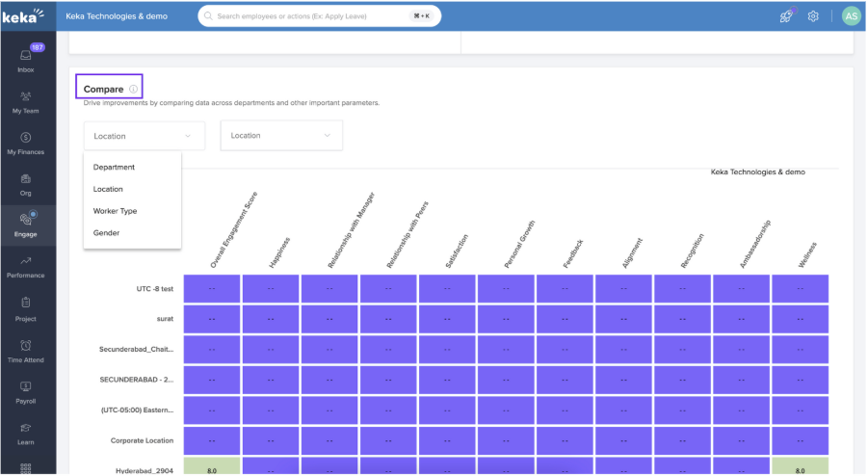Open Project from the sidebar
Viewport: 868px width, 476px height.
coord(26,307)
